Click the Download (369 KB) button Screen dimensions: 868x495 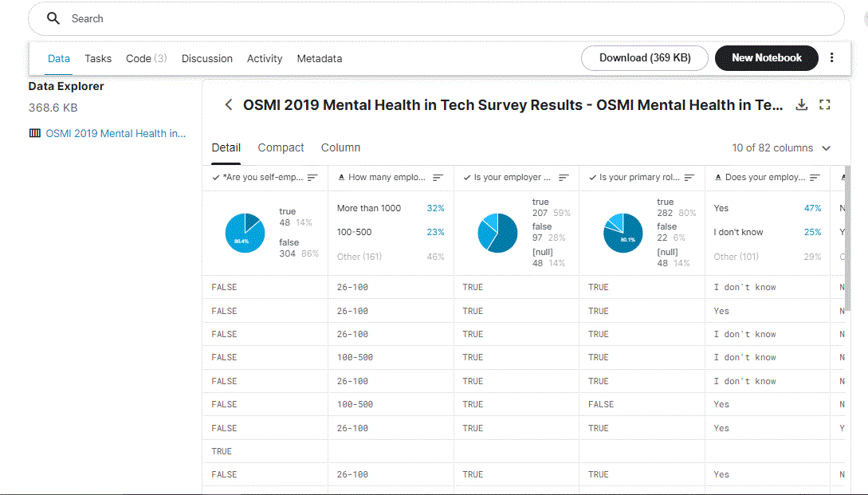click(644, 57)
